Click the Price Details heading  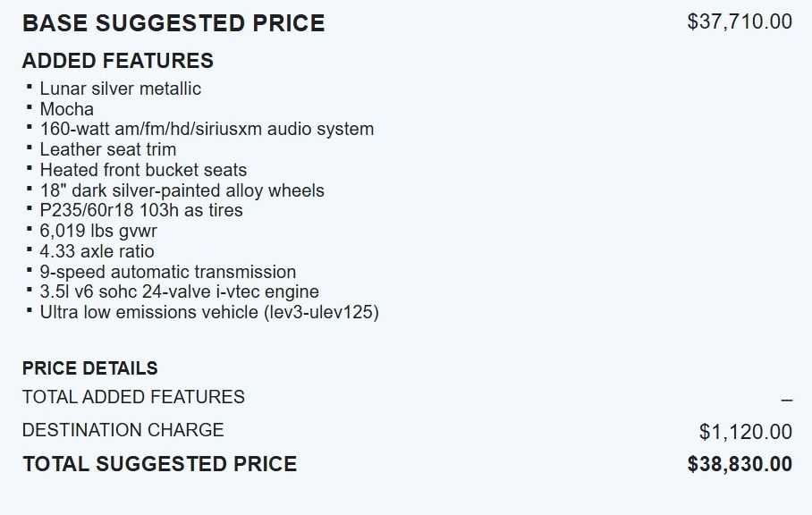pos(89,368)
